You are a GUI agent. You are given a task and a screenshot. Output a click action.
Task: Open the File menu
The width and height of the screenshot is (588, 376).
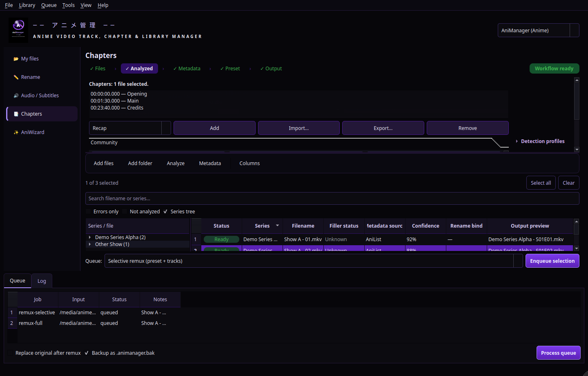[x=9, y=5]
